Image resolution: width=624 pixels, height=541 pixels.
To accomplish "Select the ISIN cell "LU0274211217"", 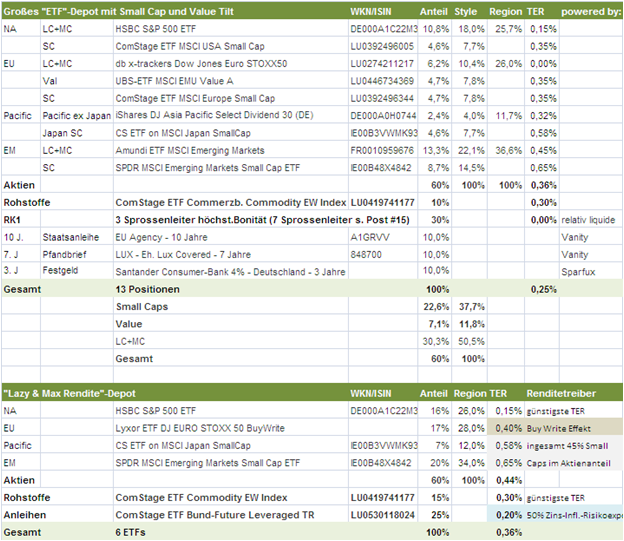I will point(383,64).
